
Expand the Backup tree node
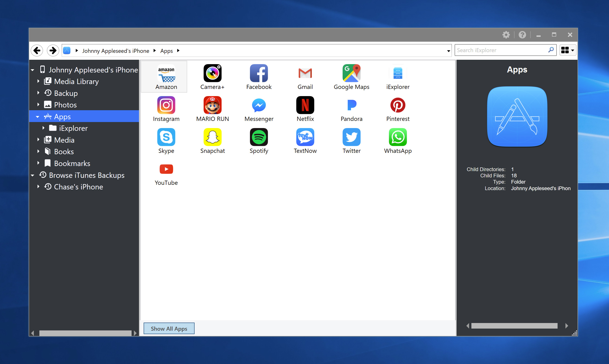[38, 93]
